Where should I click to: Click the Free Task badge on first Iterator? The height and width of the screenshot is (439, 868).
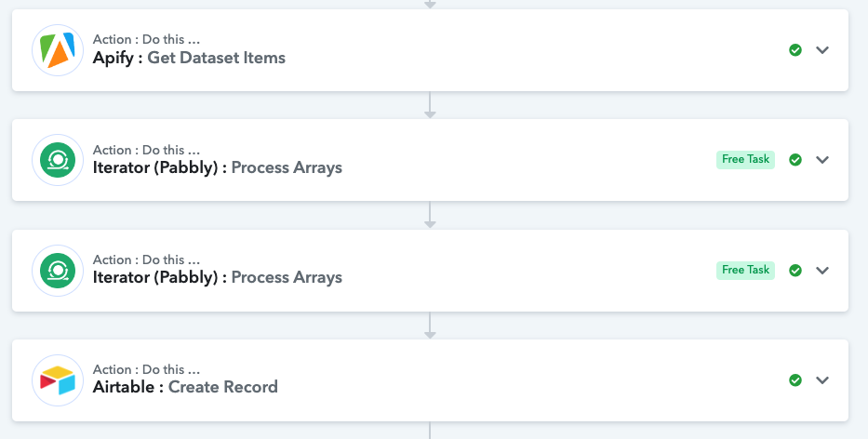coord(745,159)
